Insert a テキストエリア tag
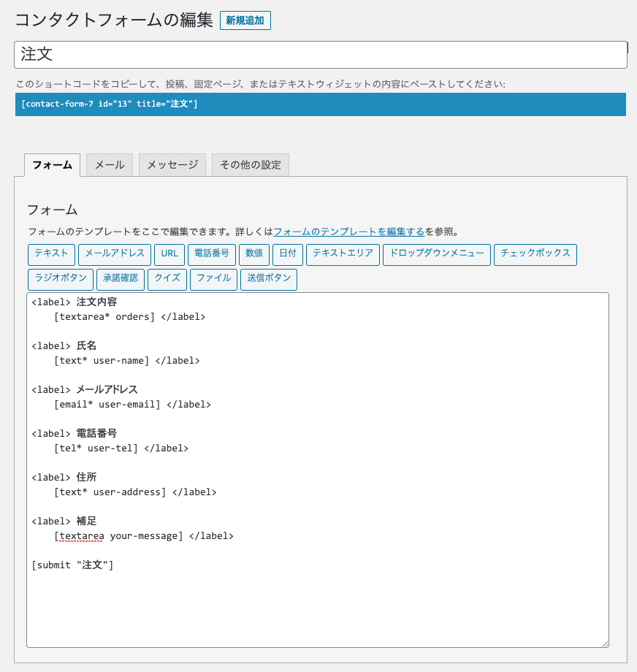The width and height of the screenshot is (637, 672). (343, 255)
